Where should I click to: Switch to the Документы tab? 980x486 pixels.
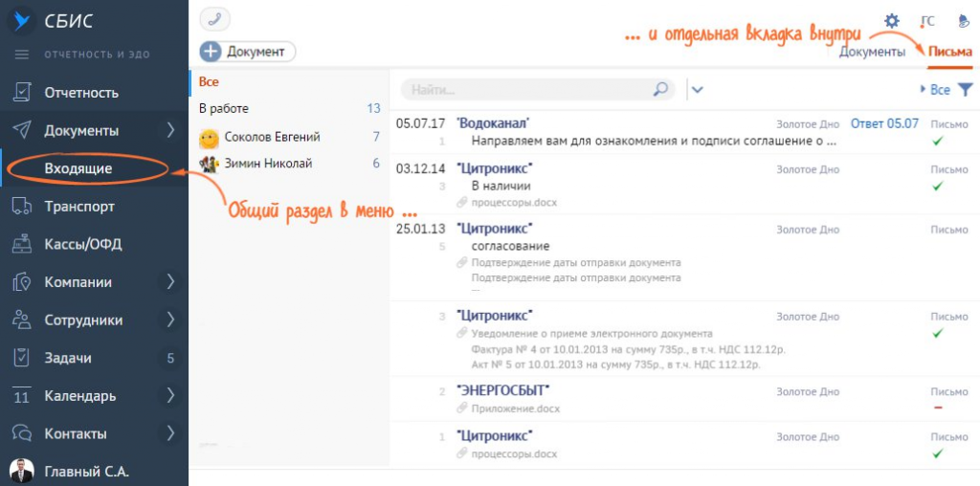click(x=872, y=52)
